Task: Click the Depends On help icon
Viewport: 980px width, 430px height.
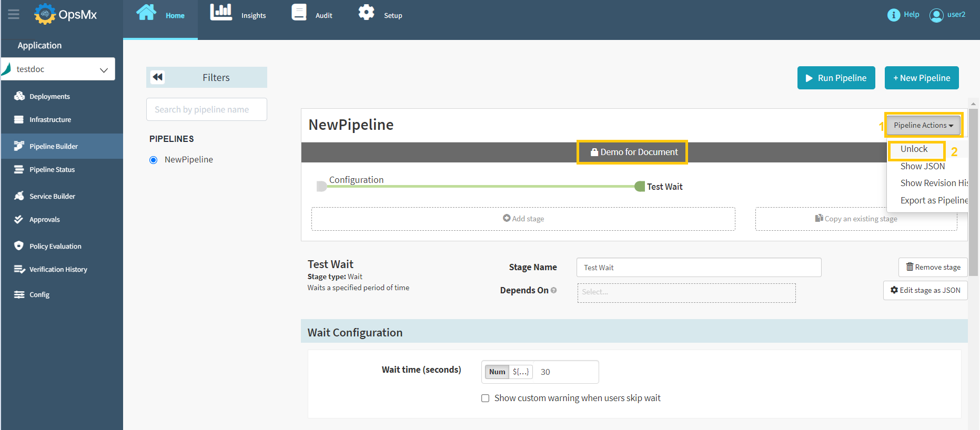Action: click(x=554, y=291)
